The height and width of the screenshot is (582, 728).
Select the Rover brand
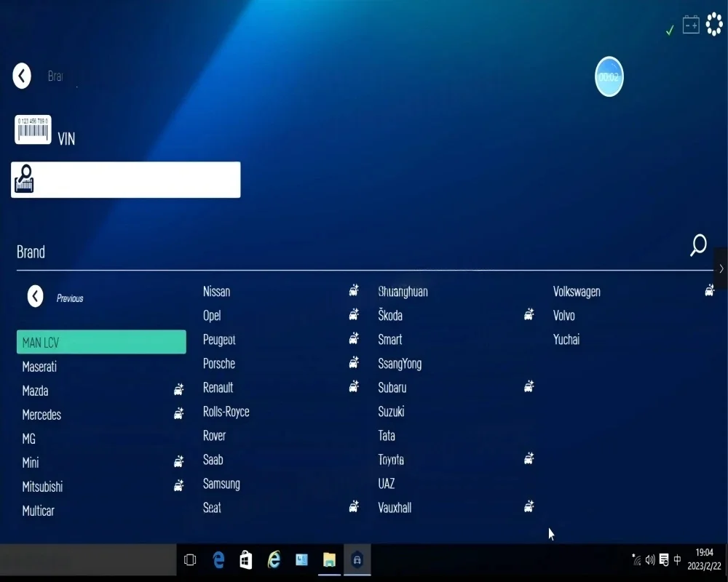tap(215, 436)
